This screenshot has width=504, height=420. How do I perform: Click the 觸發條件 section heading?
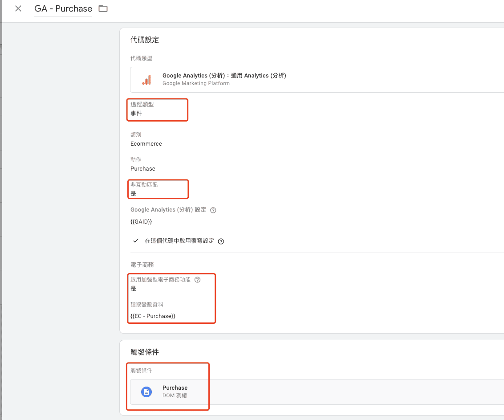click(144, 352)
